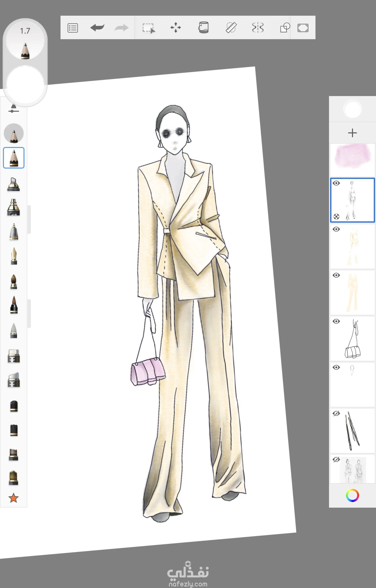Open the color wheel picker
Viewport: 376px width, 588px height.
(352, 495)
